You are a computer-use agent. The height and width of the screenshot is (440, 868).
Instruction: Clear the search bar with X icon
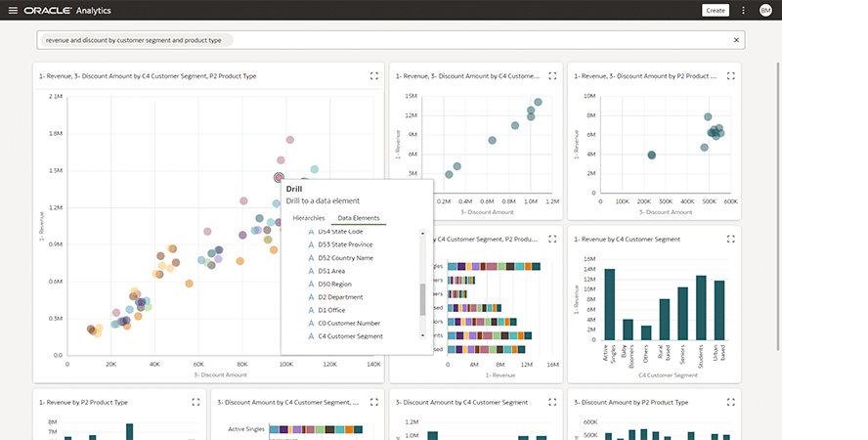736,40
